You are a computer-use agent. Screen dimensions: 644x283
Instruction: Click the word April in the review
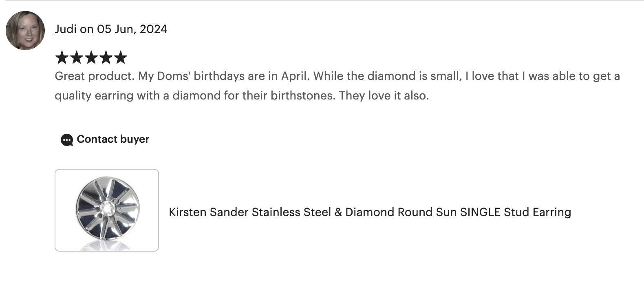[x=293, y=77]
